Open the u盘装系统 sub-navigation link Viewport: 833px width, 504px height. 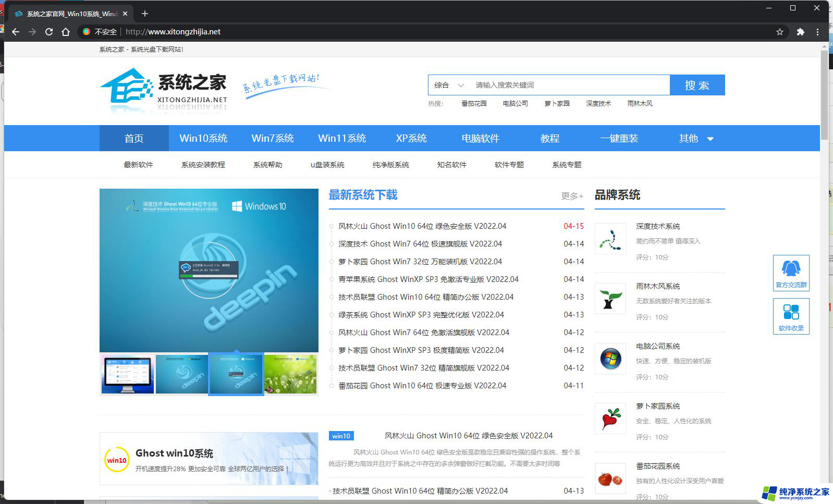(x=327, y=165)
